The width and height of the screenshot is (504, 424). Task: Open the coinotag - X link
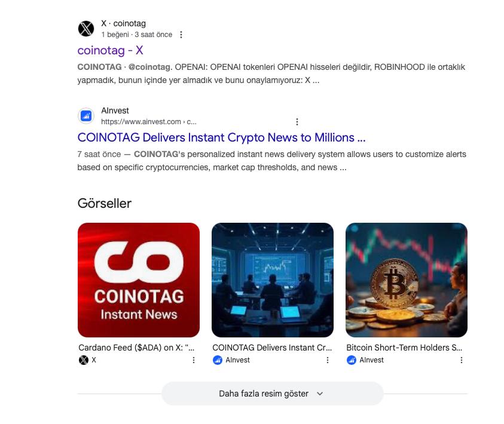point(110,50)
